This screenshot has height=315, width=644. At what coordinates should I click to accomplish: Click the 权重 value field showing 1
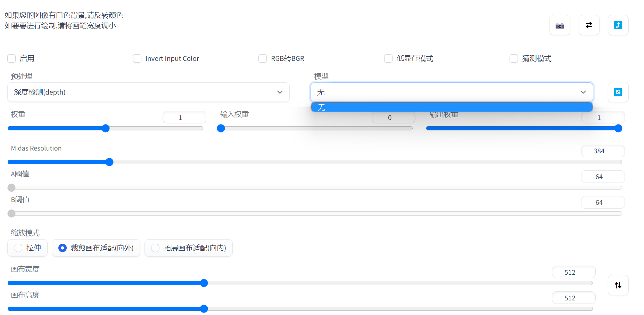click(x=184, y=117)
